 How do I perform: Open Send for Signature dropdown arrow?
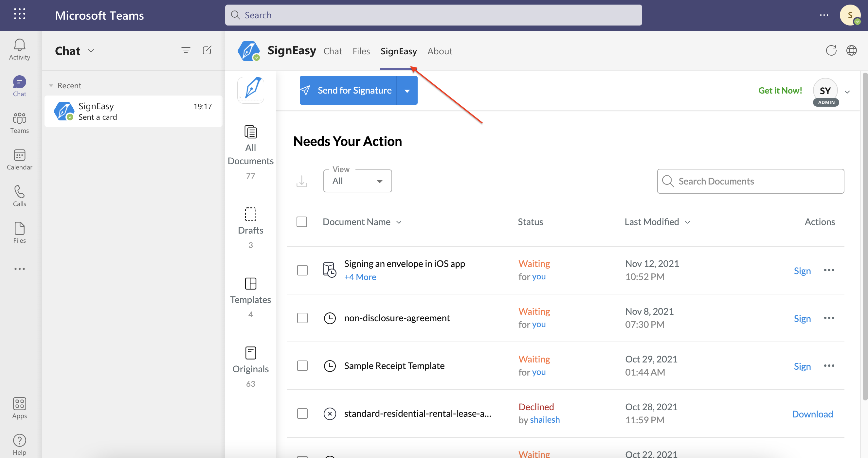pyautogui.click(x=407, y=90)
